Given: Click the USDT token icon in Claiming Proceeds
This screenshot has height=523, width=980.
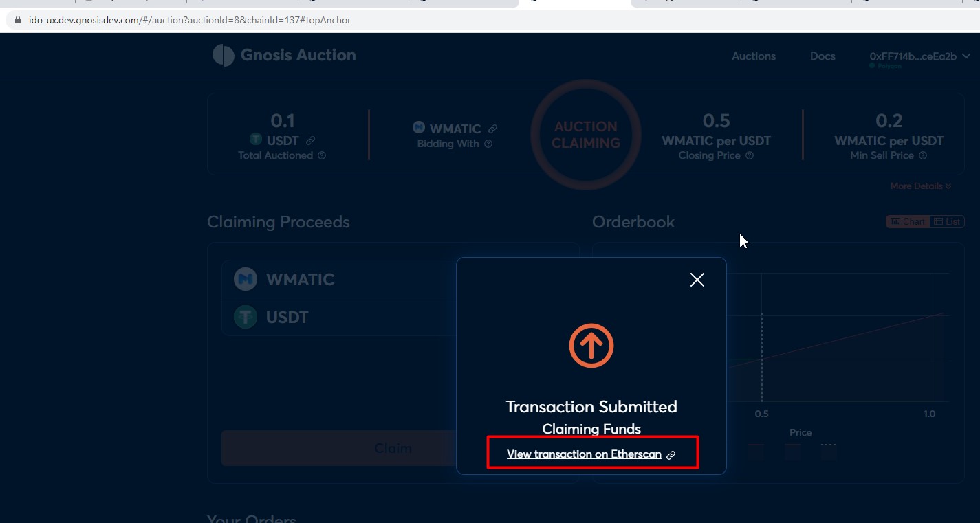Looking at the screenshot, I should (246, 317).
